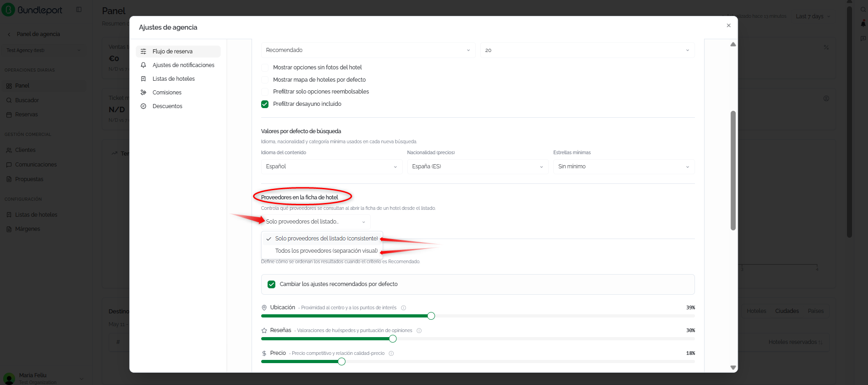
Task: Click the Maria Feliu user avatar
Action: (x=9, y=379)
